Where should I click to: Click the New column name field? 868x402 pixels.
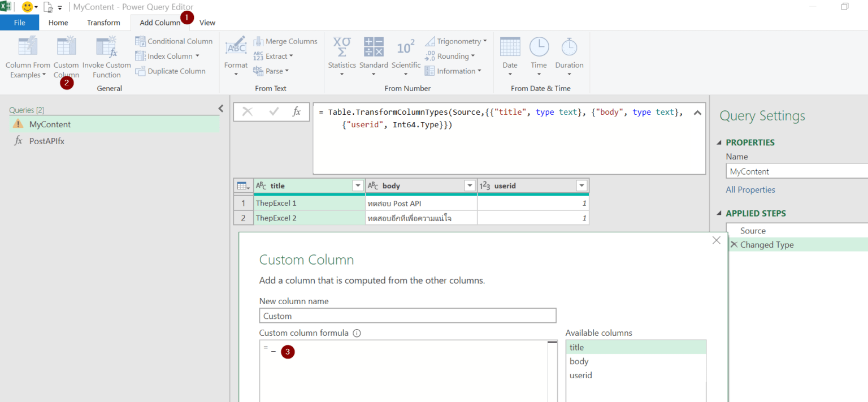pyautogui.click(x=407, y=316)
